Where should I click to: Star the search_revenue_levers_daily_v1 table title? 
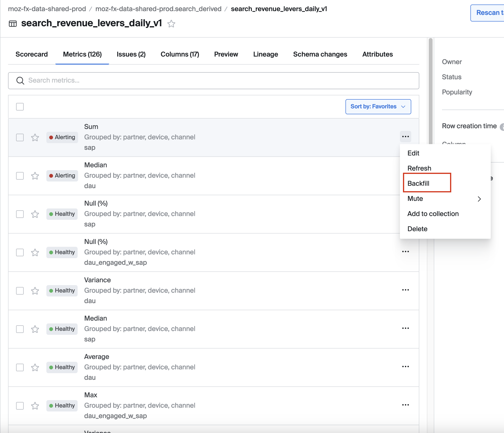coord(171,24)
